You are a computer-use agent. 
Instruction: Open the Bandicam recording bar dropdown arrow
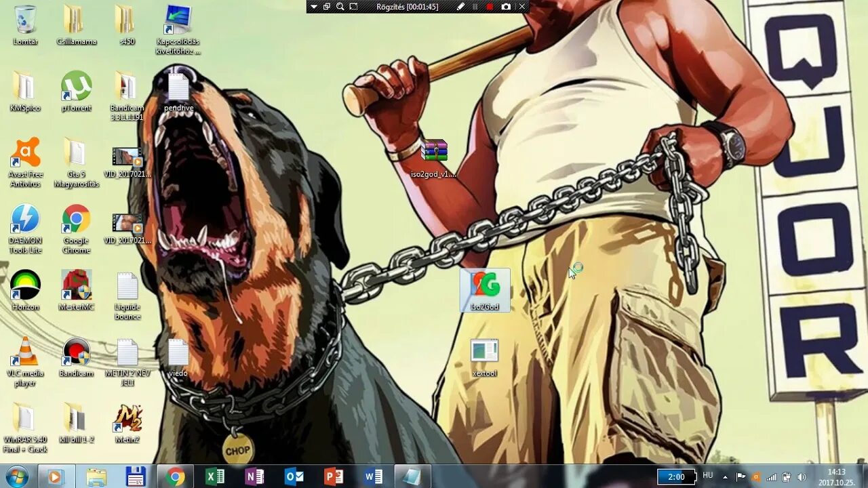pos(313,7)
